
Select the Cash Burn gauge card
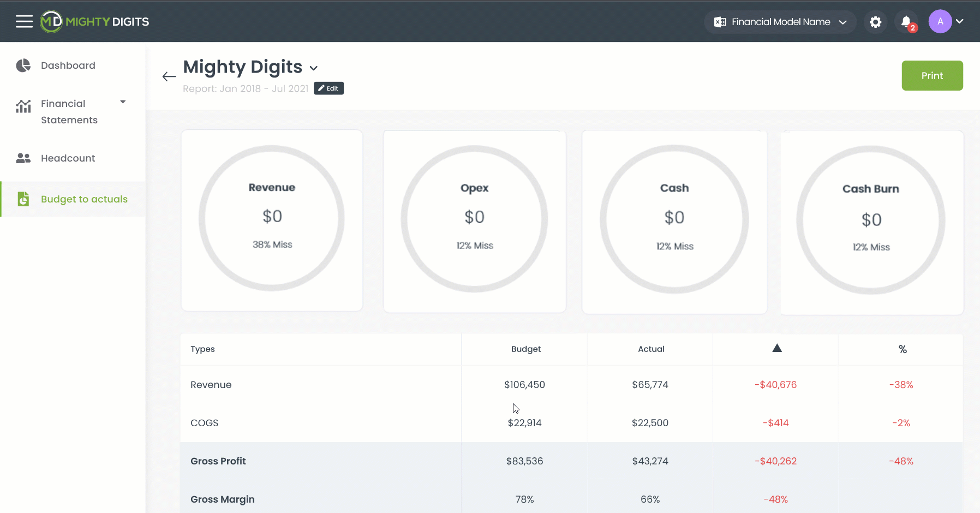tap(871, 223)
